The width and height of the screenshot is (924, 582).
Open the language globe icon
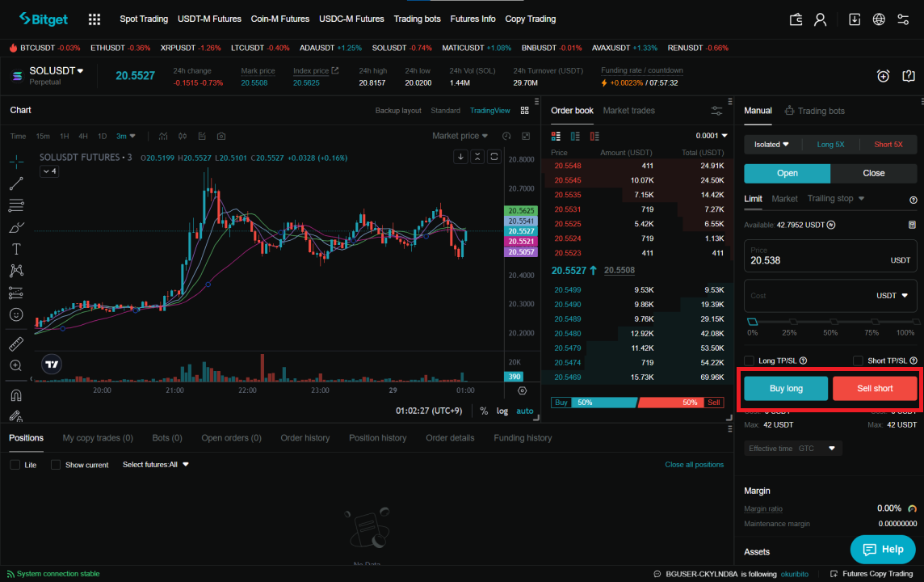(x=879, y=19)
